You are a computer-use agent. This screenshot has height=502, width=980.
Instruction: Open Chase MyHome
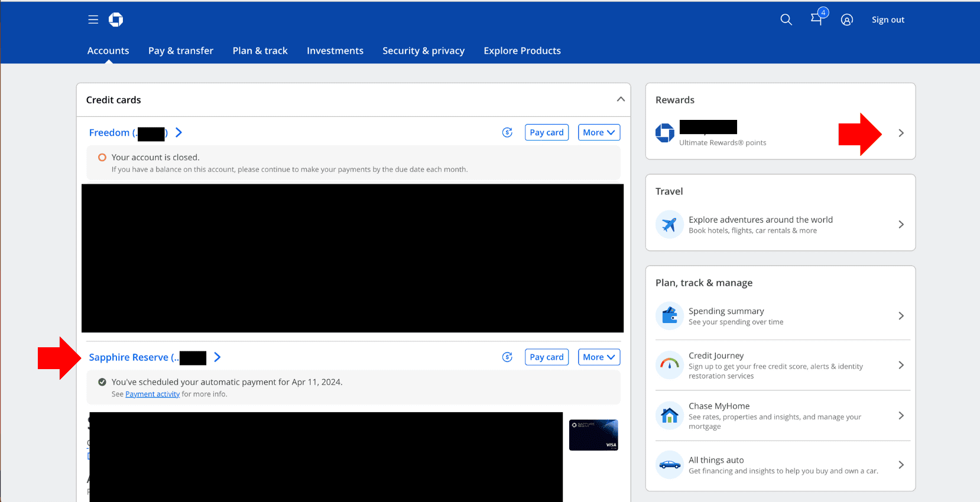(x=719, y=406)
